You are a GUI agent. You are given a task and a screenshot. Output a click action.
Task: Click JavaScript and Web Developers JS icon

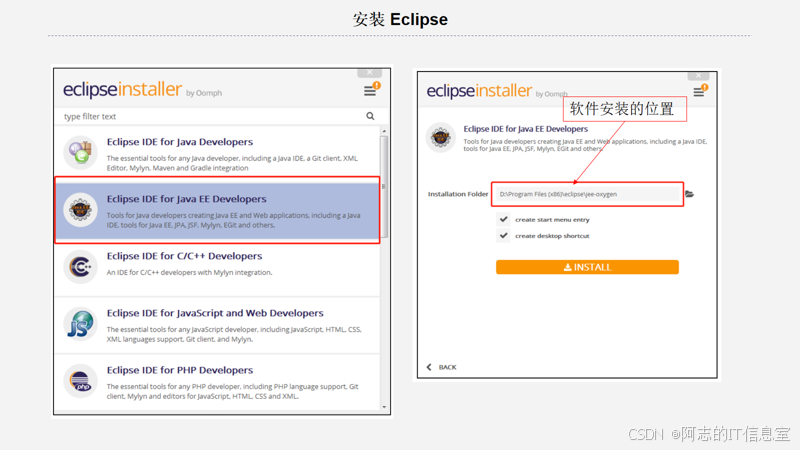80,323
